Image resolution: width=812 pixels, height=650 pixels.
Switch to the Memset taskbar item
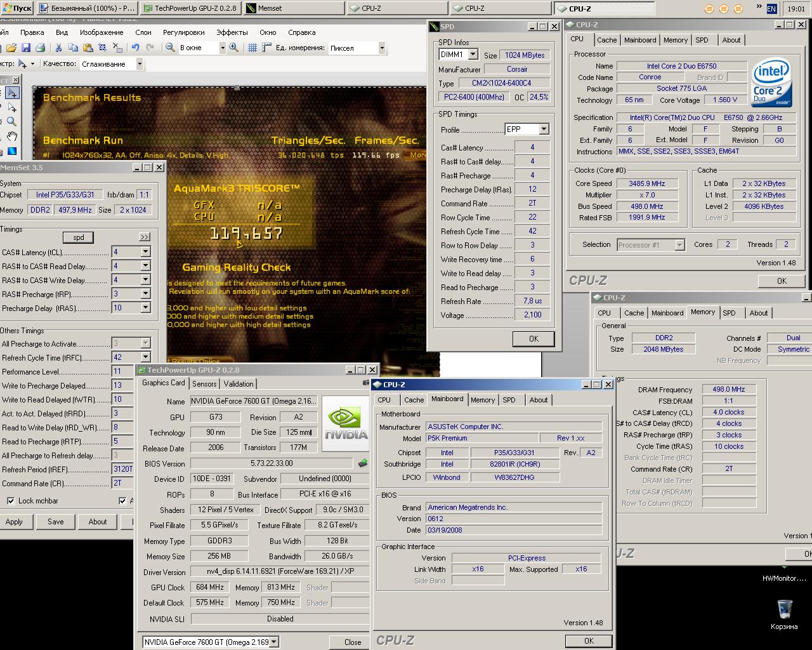292,8
